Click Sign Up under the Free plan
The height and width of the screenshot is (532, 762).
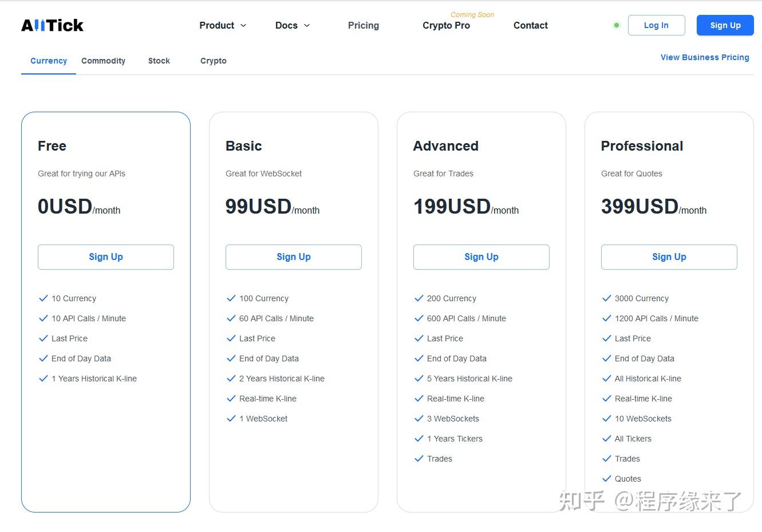tap(105, 257)
